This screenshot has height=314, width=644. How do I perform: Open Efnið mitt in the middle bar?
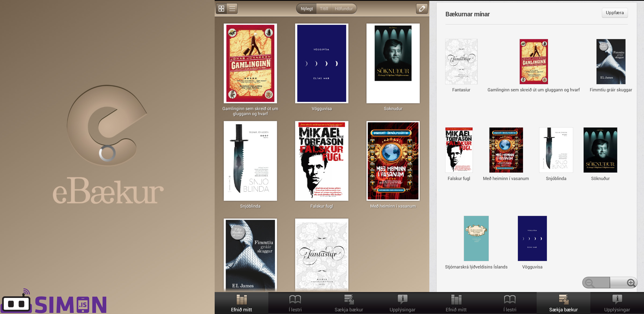coord(241,303)
